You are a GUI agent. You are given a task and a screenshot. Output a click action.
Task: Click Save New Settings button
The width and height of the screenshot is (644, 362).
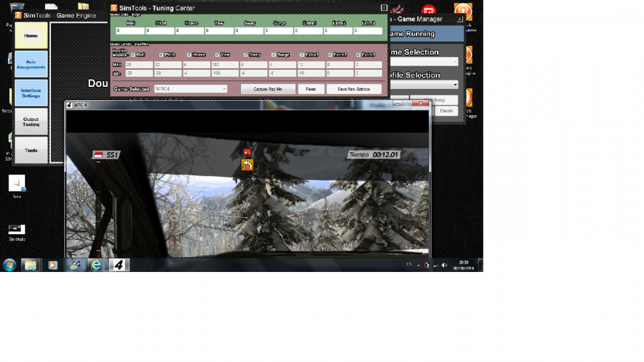coord(353,89)
